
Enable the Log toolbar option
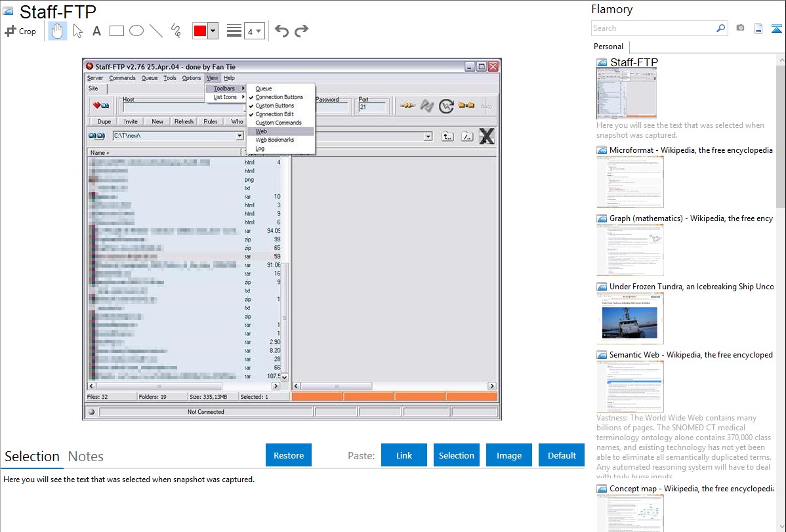(x=260, y=148)
